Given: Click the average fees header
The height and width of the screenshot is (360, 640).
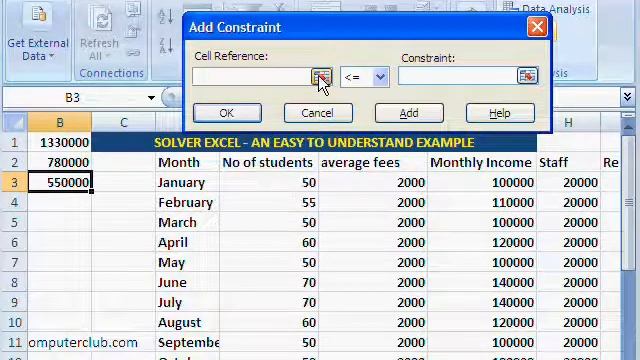Looking at the screenshot, I should tap(373, 162).
